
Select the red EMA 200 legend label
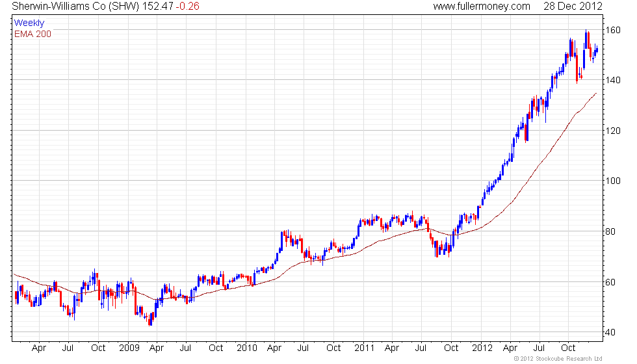(33, 34)
